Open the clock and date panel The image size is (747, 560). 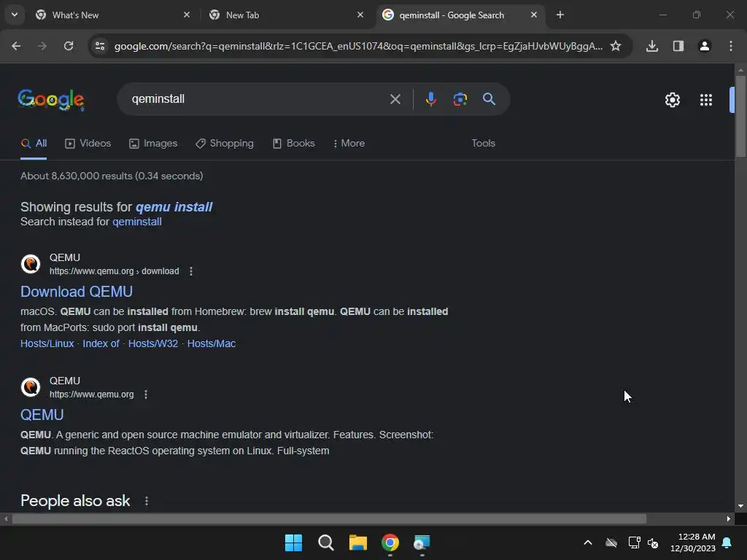click(x=693, y=542)
